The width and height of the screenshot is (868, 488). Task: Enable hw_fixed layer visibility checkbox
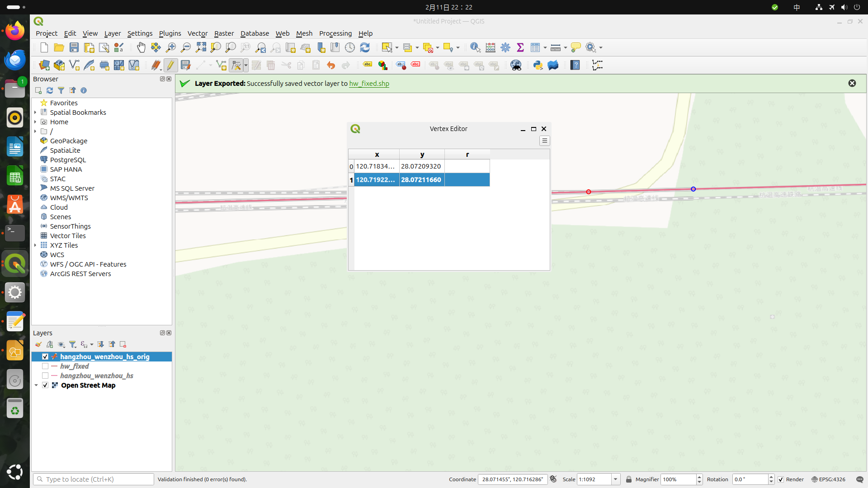[45, 366]
